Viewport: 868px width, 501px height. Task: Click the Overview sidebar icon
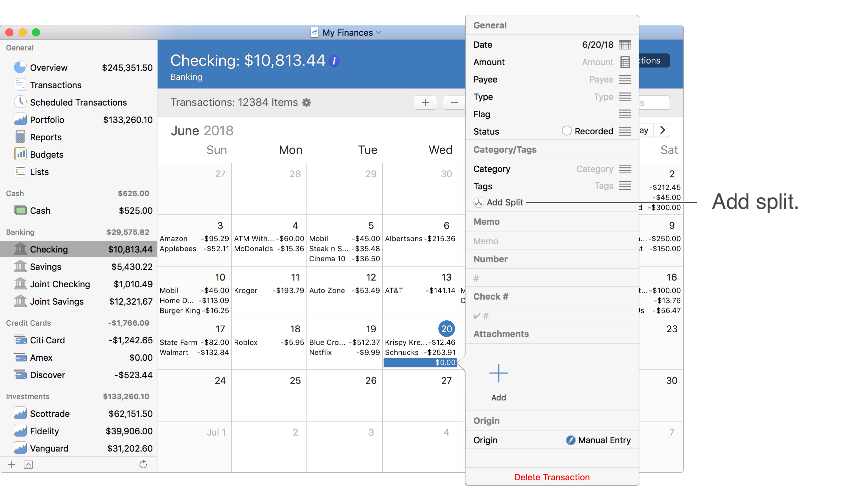[21, 66]
